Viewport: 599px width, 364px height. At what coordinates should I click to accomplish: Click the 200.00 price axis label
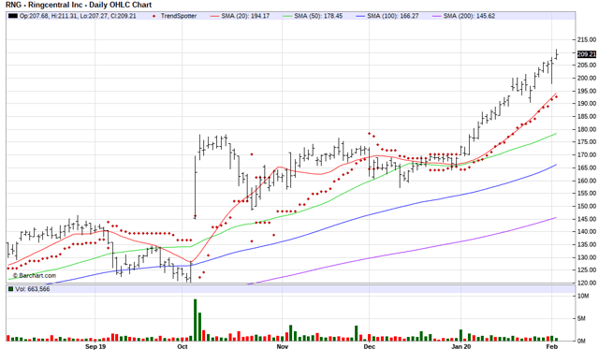[x=587, y=78]
